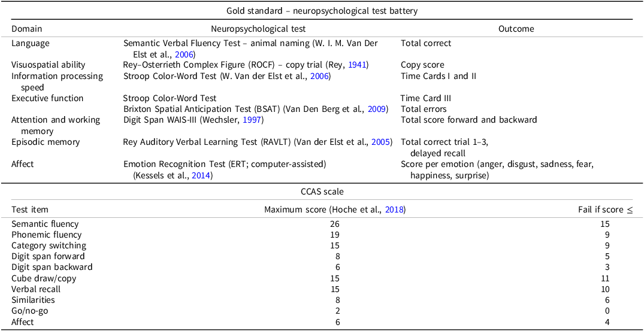The image size is (644, 331).
Task: Click the Neuropsychological test column header
Action: click(258, 29)
